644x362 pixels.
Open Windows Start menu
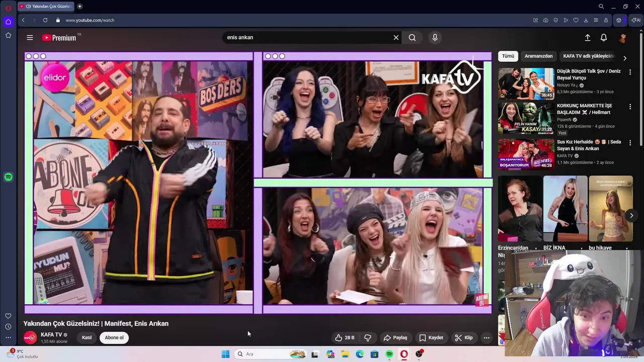point(225,354)
